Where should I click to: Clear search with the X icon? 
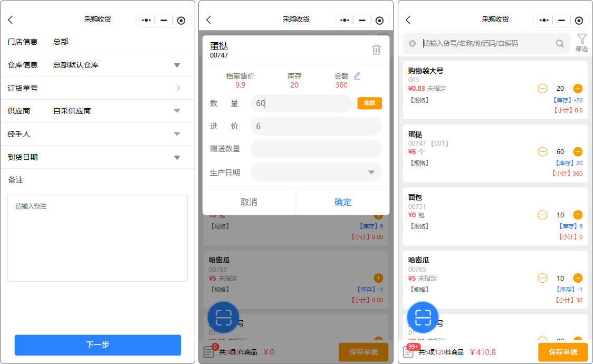413,44
